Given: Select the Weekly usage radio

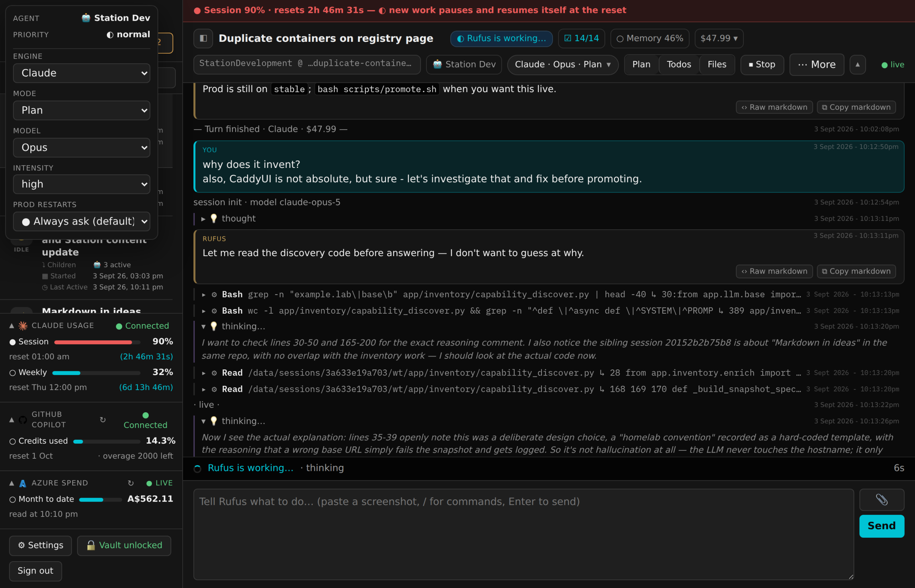Looking at the screenshot, I should 13,373.
